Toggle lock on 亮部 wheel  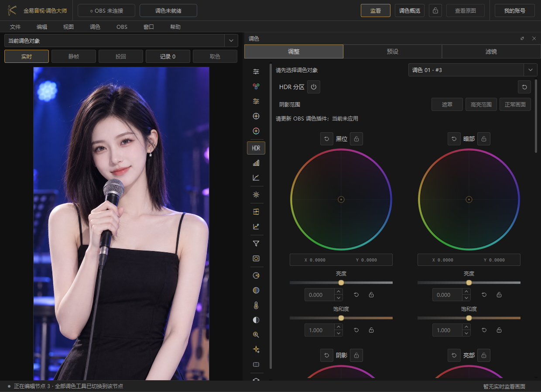coord(484,355)
